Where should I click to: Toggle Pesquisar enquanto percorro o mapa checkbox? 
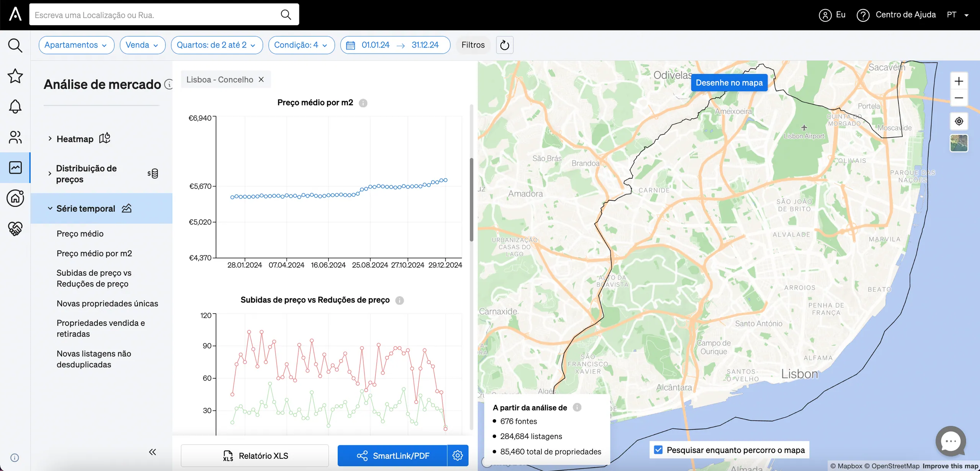[x=658, y=450]
